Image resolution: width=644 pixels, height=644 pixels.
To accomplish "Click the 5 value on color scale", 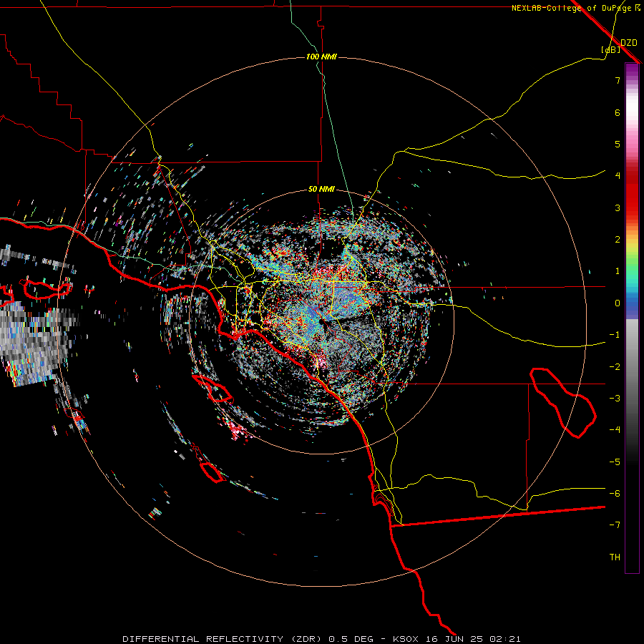I will (618, 144).
